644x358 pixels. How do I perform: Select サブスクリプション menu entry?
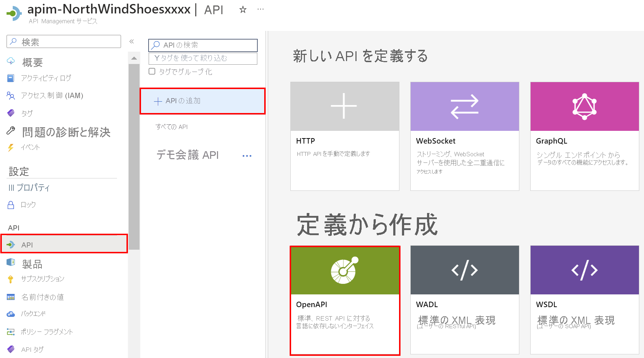[x=43, y=279]
